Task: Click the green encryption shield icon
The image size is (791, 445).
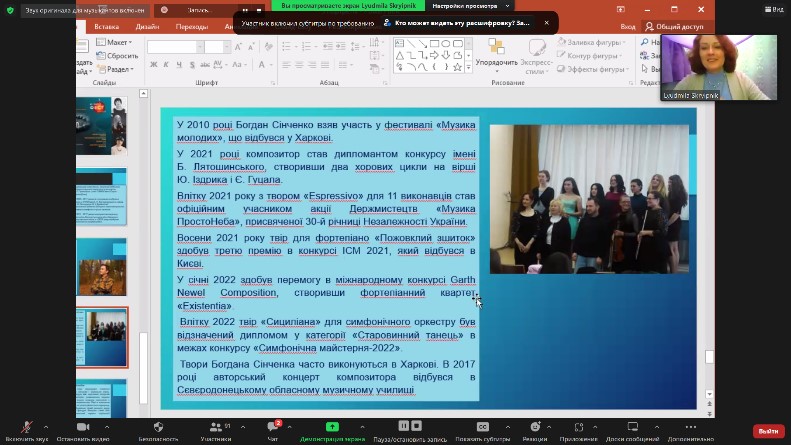Action: [10, 10]
